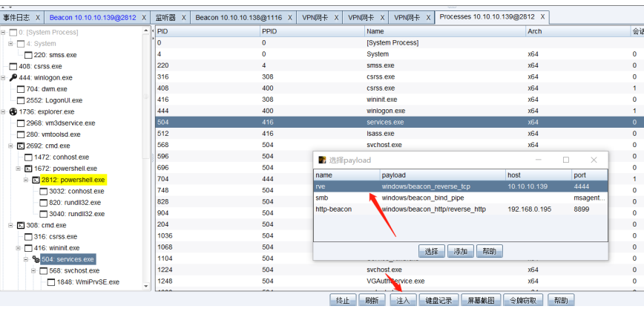
Task: Click the 选择payload dialog title icon
Action: pos(322,160)
